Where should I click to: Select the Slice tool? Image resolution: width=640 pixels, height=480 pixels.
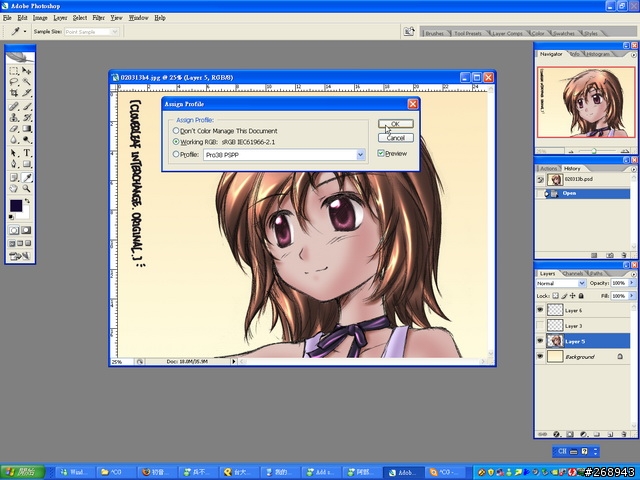tap(27, 93)
